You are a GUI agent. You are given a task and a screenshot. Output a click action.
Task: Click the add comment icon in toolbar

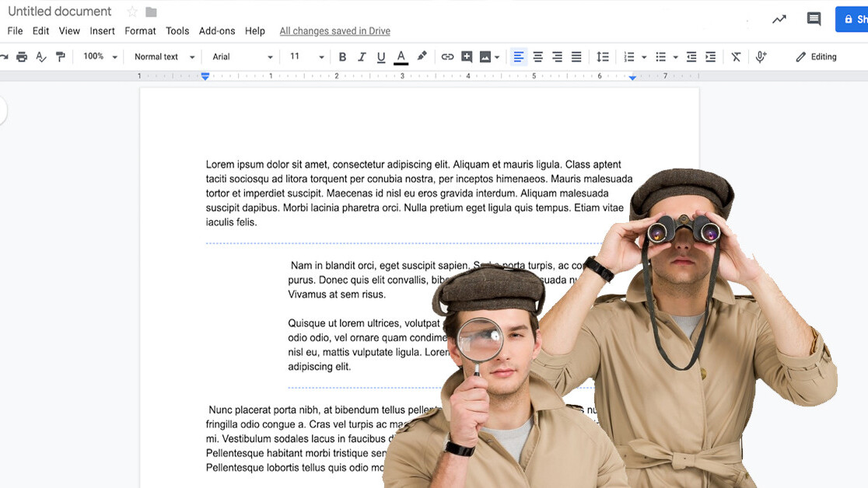(467, 57)
